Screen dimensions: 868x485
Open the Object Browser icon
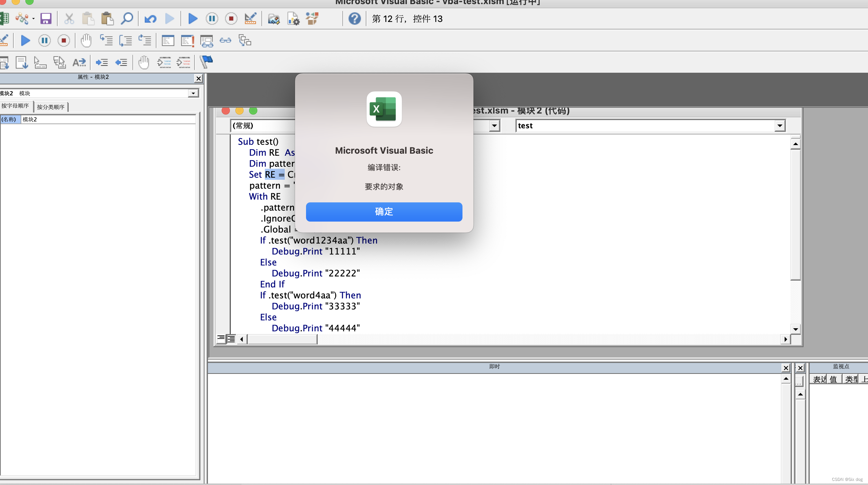click(312, 19)
